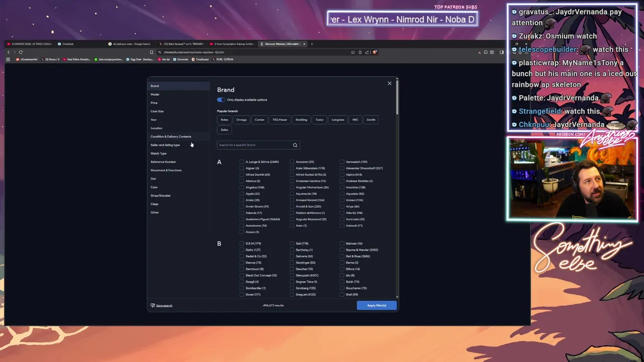Screen dimensions: 644x362
Task: Click the Omega popular brand chip
Action: tap(242, 120)
